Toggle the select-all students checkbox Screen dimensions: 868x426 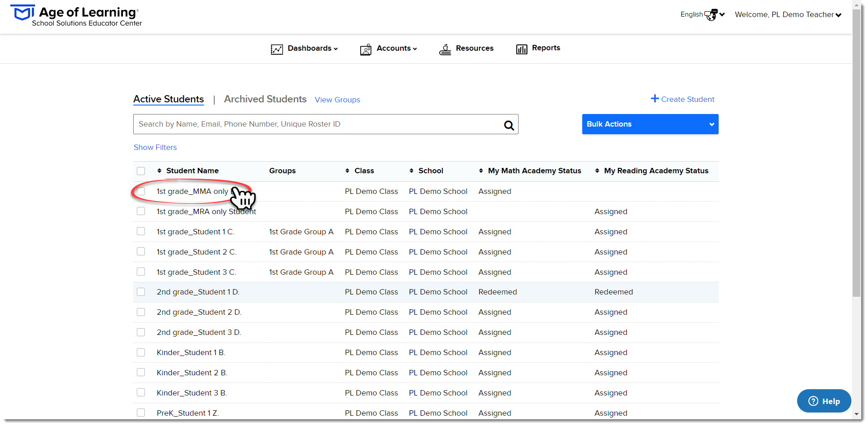pos(141,171)
